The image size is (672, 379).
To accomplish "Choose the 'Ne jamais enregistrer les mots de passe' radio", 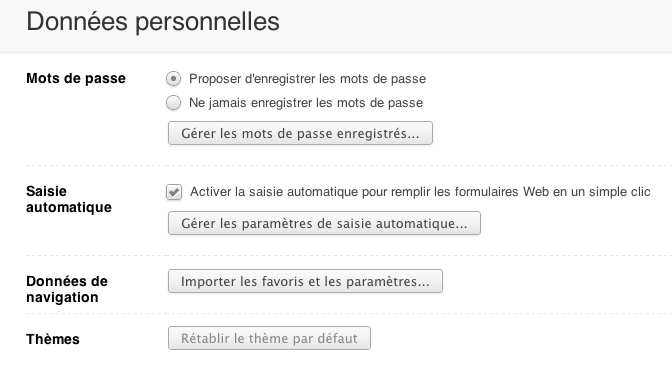I will (x=174, y=103).
